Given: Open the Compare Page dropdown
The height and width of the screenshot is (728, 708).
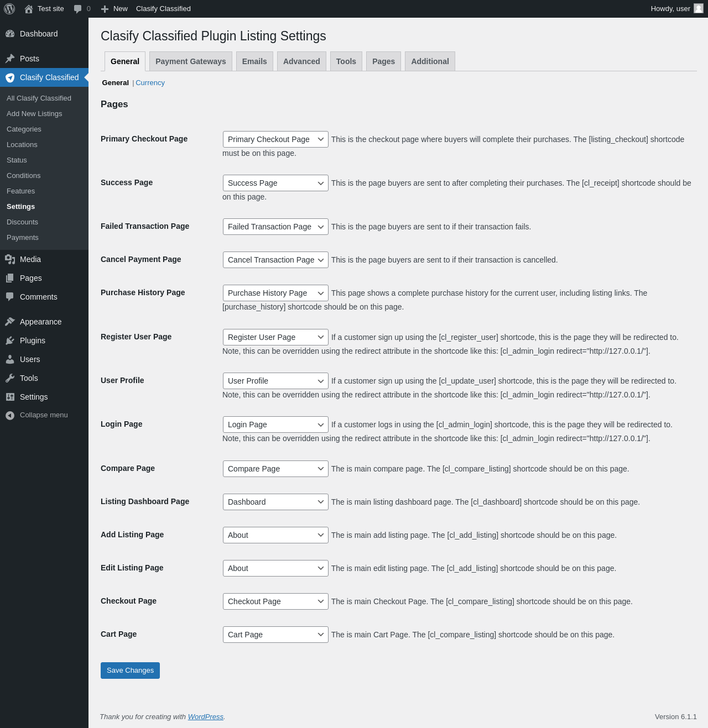Looking at the screenshot, I should 275,469.
